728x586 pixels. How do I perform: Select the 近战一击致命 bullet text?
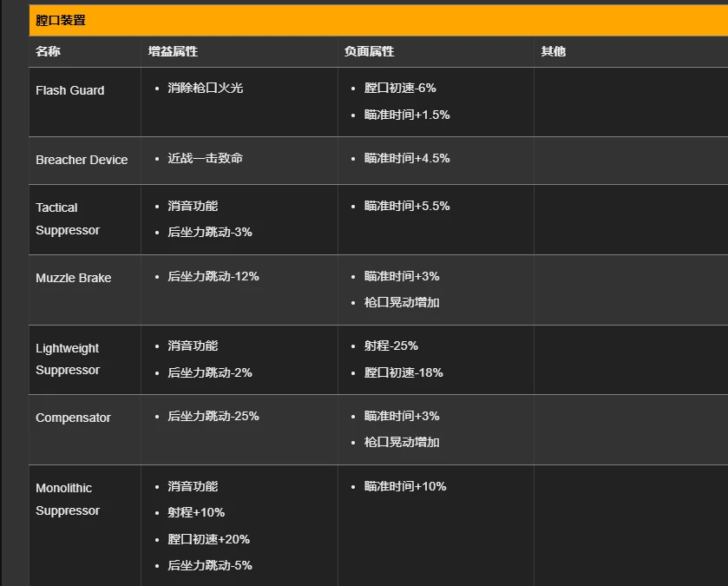[206, 158]
